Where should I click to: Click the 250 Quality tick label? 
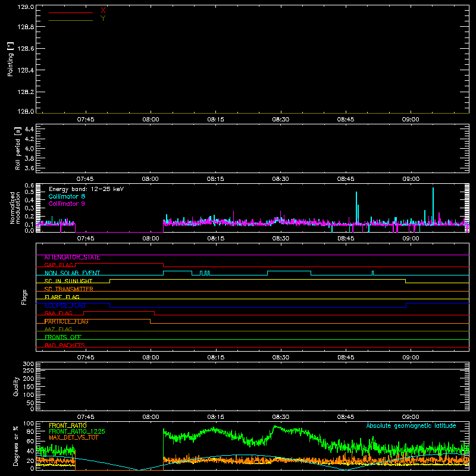pyautogui.click(x=29, y=370)
